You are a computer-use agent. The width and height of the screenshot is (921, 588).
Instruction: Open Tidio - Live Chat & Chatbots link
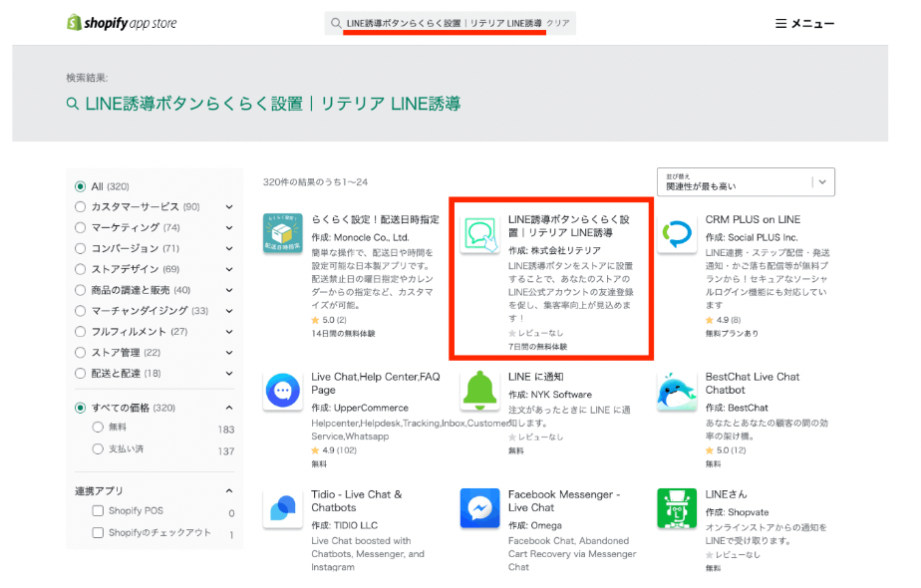[x=357, y=501]
